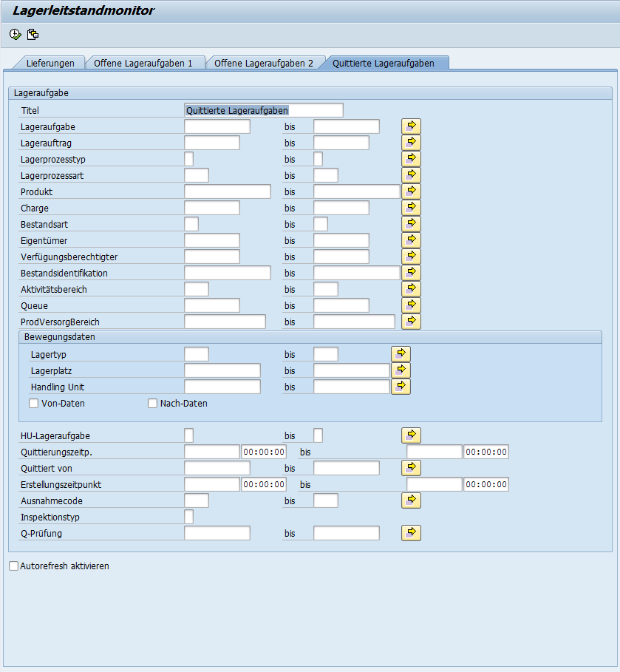Viewport: 620px width, 672px height.
Task: Click multiple selection arrow for Eigentümer
Action: coord(411,240)
